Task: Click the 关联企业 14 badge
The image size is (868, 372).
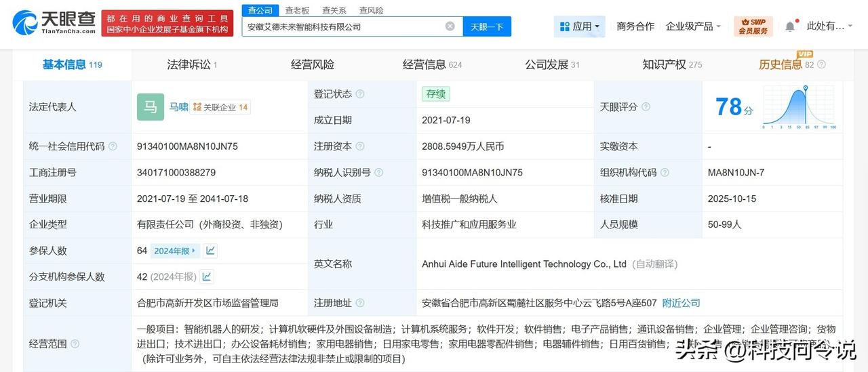Action: click(x=220, y=107)
